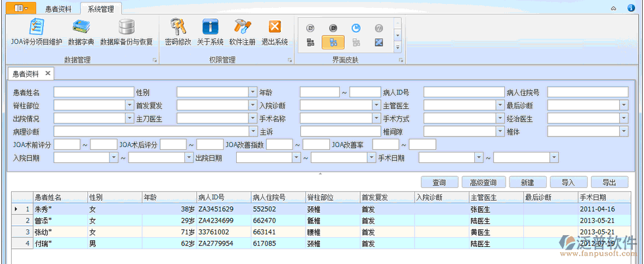
Task: Open JOA评分项目维护 tool
Action: pyautogui.click(x=37, y=32)
